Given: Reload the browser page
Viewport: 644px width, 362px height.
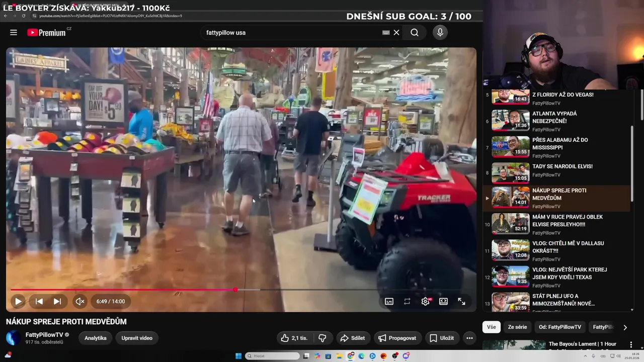Looking at the screenshot, I should 24,16.
